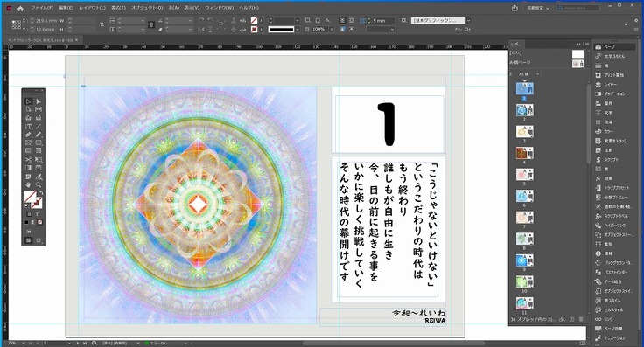Viewport: 644px width, 347px height.
Task: Click the fx effects icon in Control panel
Action: click(x=328, y=20)
